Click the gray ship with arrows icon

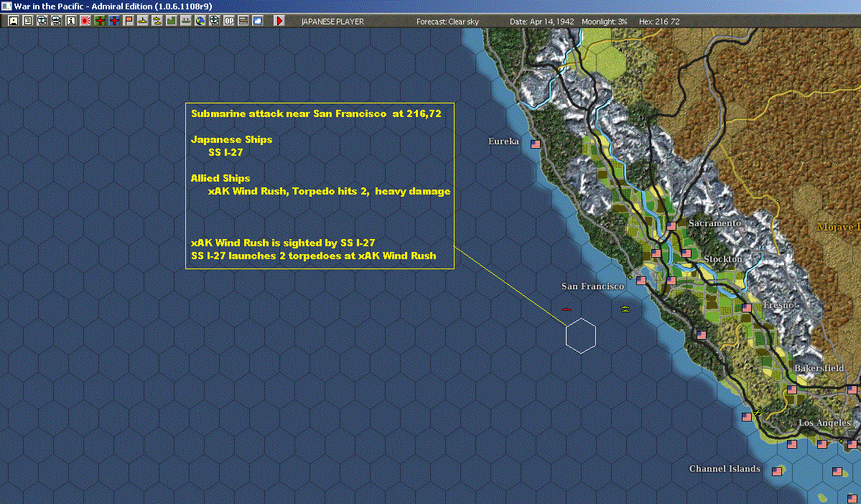185,21
